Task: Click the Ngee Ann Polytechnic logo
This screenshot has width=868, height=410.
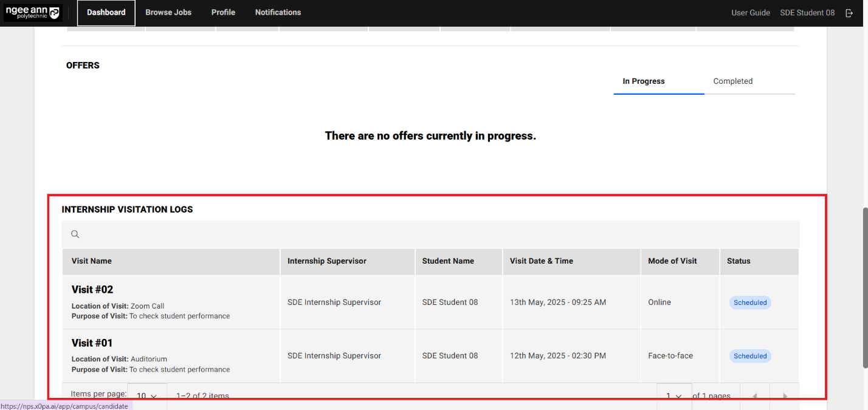Action: point(33,12)
